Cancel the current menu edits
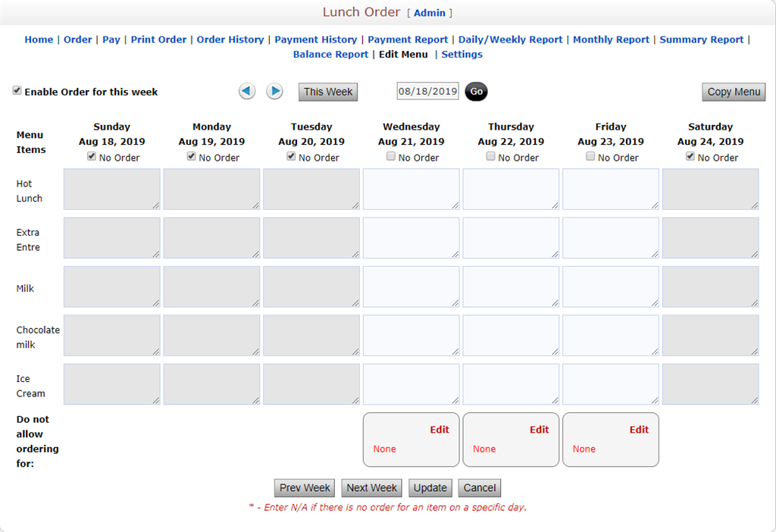The height and width of the screenshot is (532, 776). click(479, 487)
